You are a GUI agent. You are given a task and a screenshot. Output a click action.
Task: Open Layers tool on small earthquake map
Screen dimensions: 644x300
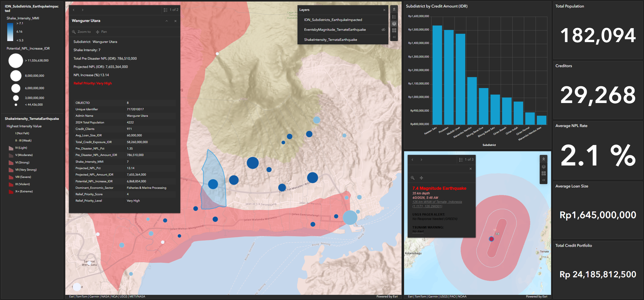544,167
